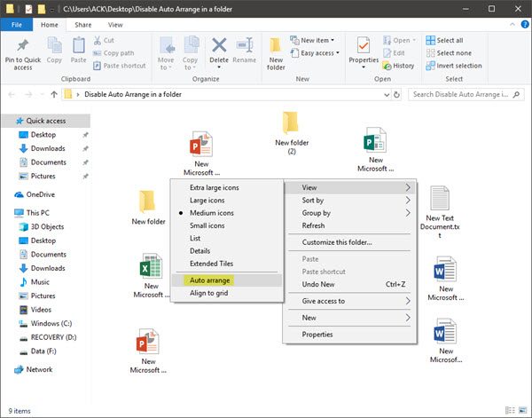532x418 pixels.
Task: Click the Help question mark icon
Action: (525, 25)
